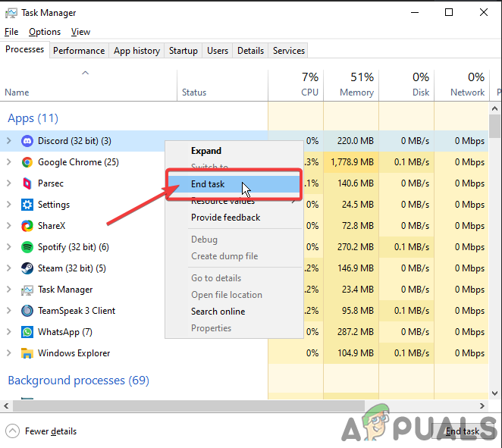Switch to the Users tab
Viewport: 502px width, 448px height.
(218, 51)
